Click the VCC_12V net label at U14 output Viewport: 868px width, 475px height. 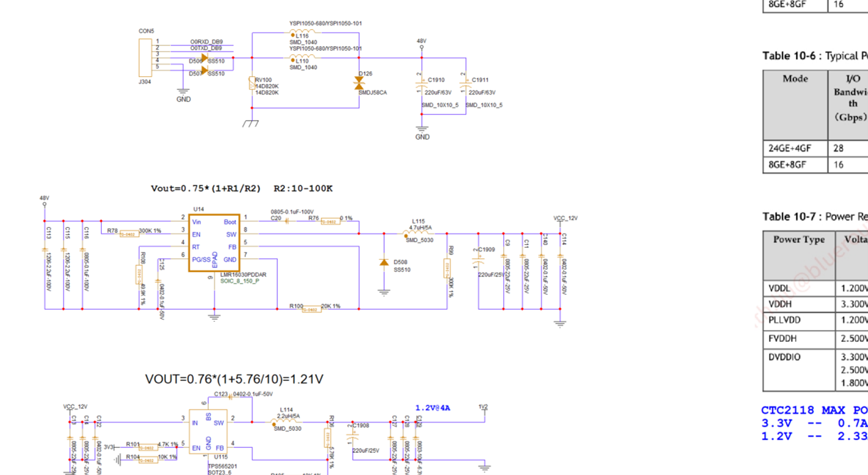(x=566, y=218)
